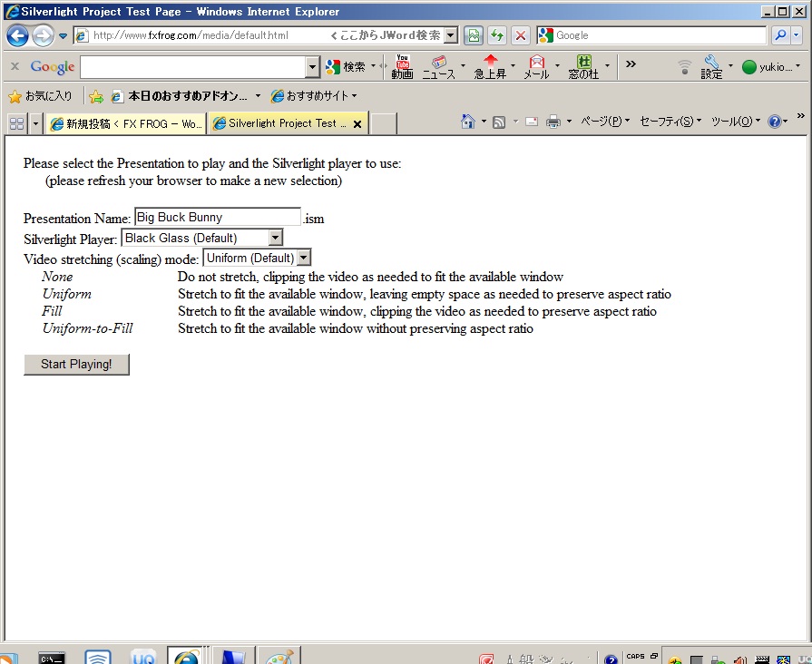Click the Presentation Name text field
Screen dimensions: 812x664
[x=217, y=218]
